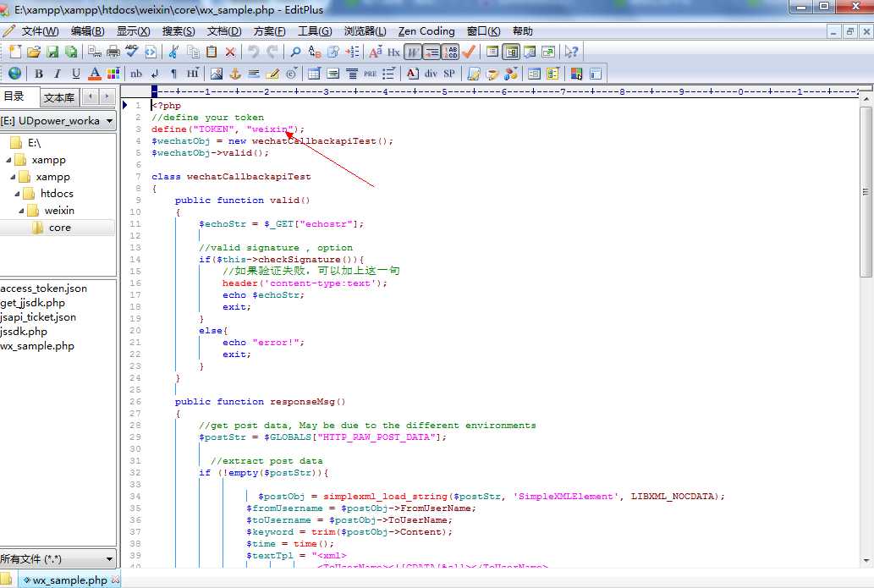Open the 编辑(B) menu
Viewport: 874px width, 588px height.
pos(87,31)
